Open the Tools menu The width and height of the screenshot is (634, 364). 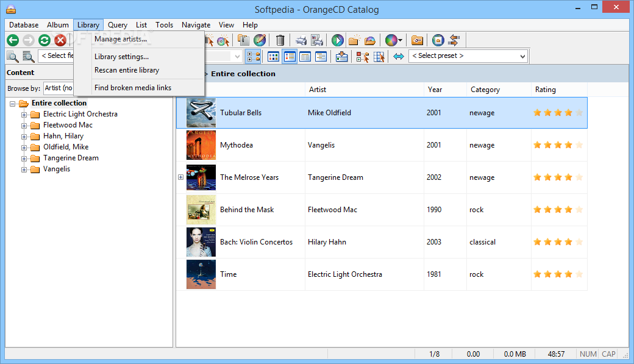(x=164, y=25)
